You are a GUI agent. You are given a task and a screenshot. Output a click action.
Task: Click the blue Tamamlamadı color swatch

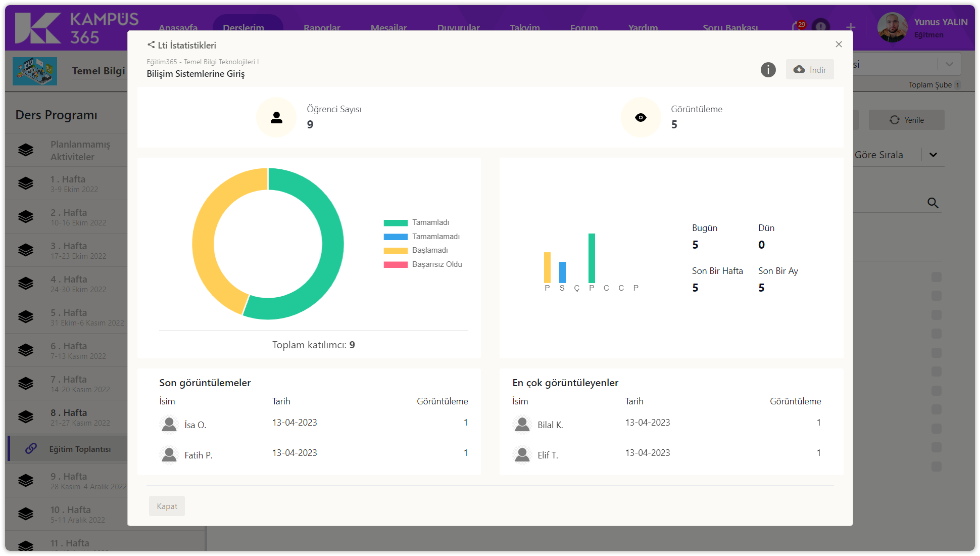coord(396,237)
